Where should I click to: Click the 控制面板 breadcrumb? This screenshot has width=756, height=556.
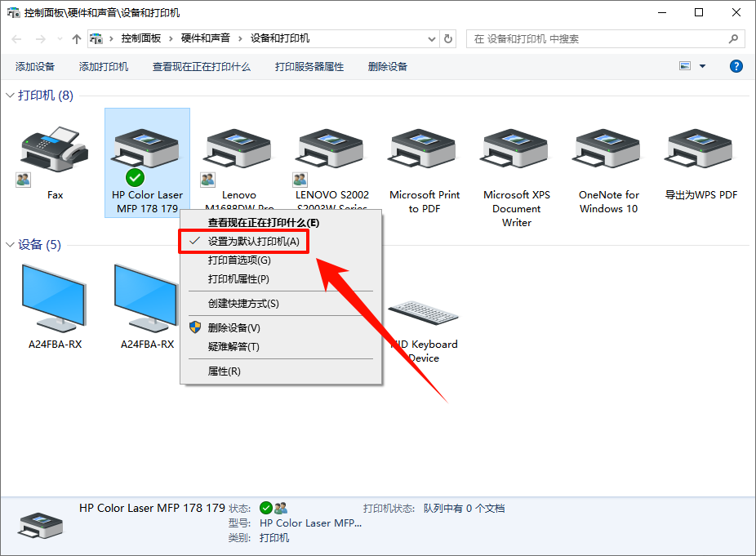click(x=140, y=38)
